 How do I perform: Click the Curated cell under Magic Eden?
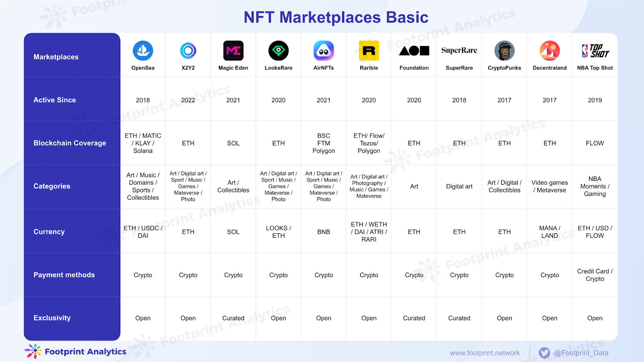(233, 318)
